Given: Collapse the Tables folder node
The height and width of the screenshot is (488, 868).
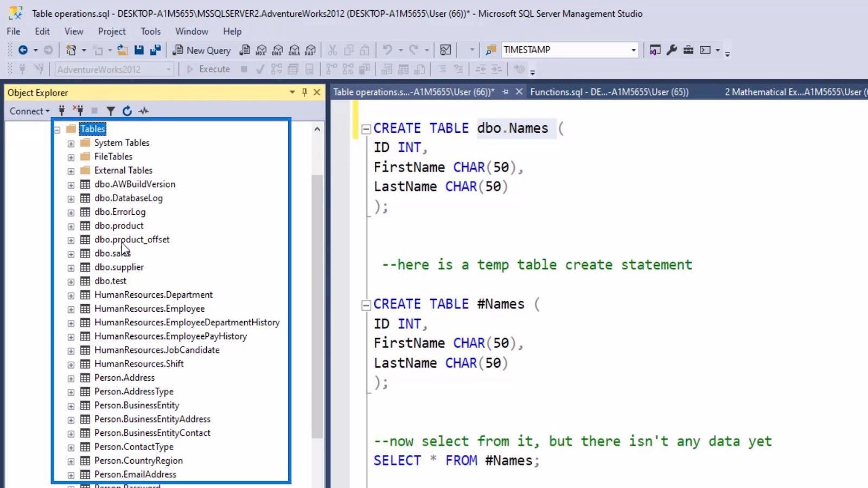Looking at the screenshot, I should (57, 130).
